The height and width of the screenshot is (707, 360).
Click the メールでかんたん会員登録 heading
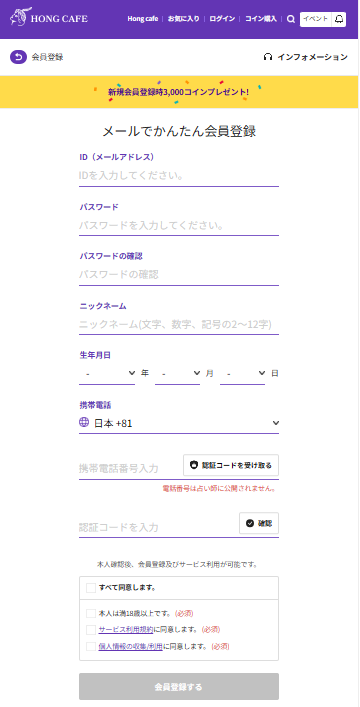click(179, 131)
